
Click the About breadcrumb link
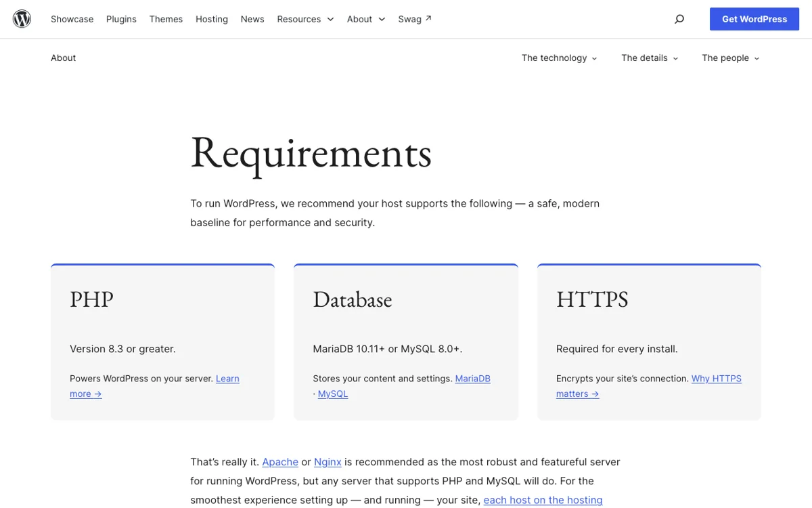coord(63,58)
